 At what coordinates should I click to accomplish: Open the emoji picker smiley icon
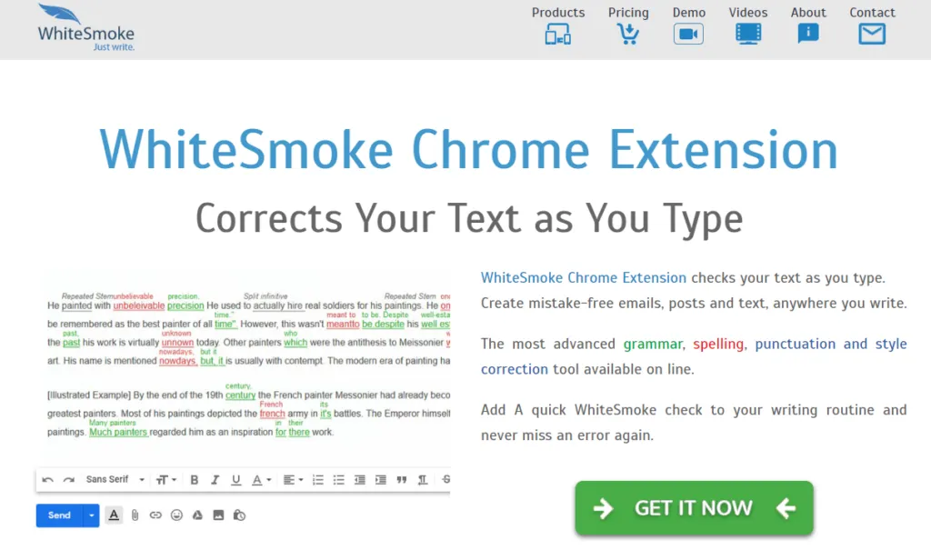tap(176, 515)
